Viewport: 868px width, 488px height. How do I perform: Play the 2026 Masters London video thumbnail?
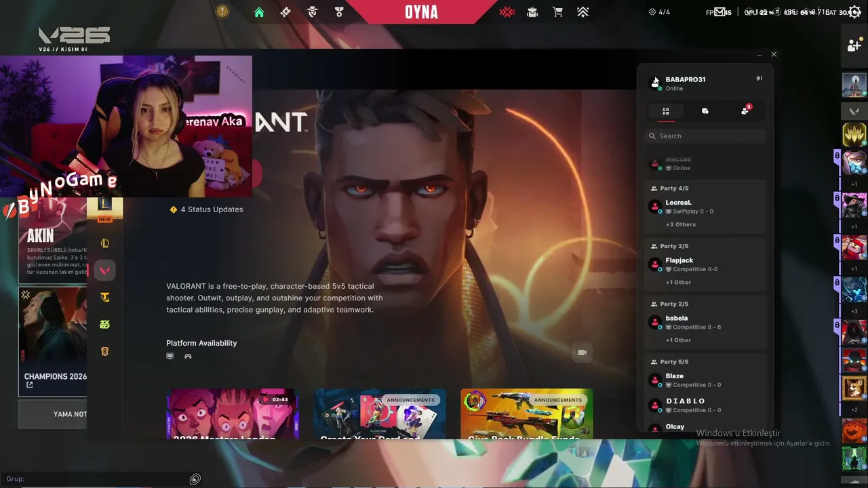[233, 413]
